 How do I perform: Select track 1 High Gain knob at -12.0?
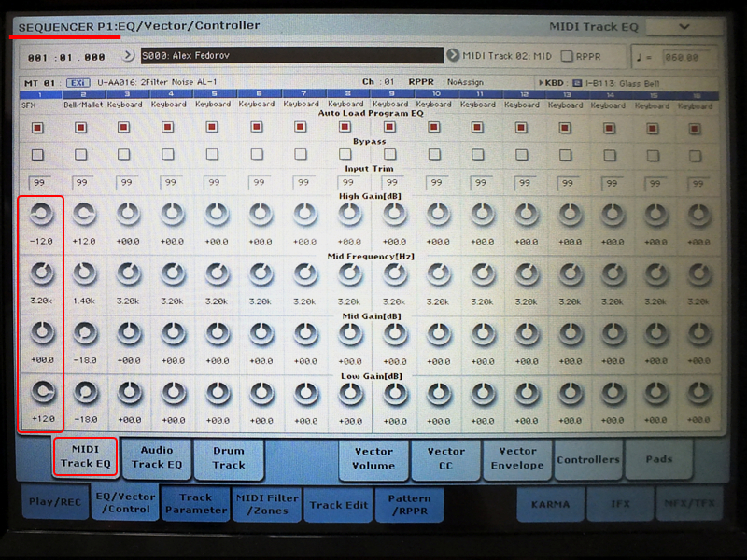click(42, 214)
